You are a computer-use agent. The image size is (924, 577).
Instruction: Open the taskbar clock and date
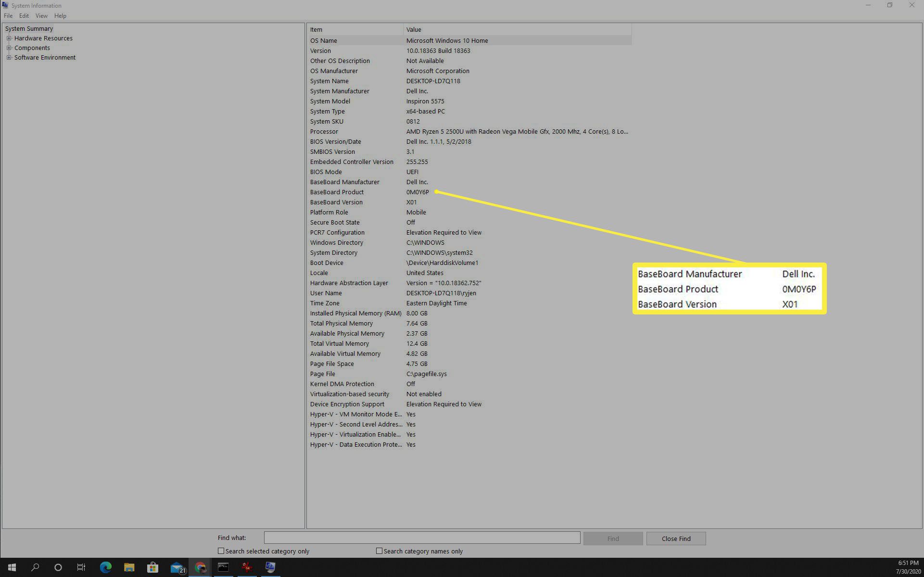tap(908, 567)
